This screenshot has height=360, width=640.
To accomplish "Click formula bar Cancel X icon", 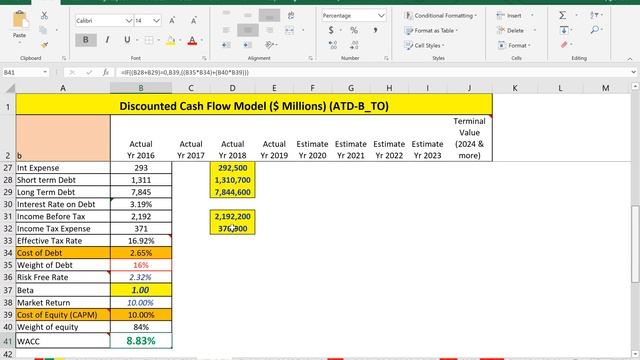I will [72, 72].
